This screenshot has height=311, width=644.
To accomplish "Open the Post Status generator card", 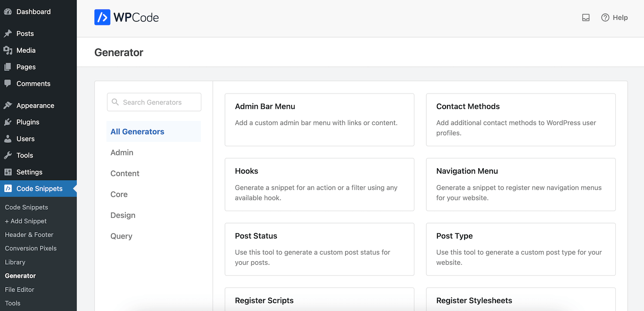I will (x=319, y=249).
